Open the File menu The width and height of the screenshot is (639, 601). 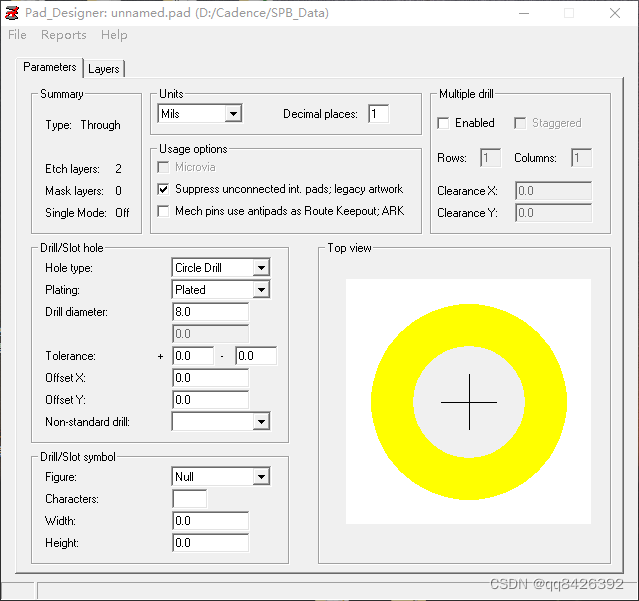(17, 35)
